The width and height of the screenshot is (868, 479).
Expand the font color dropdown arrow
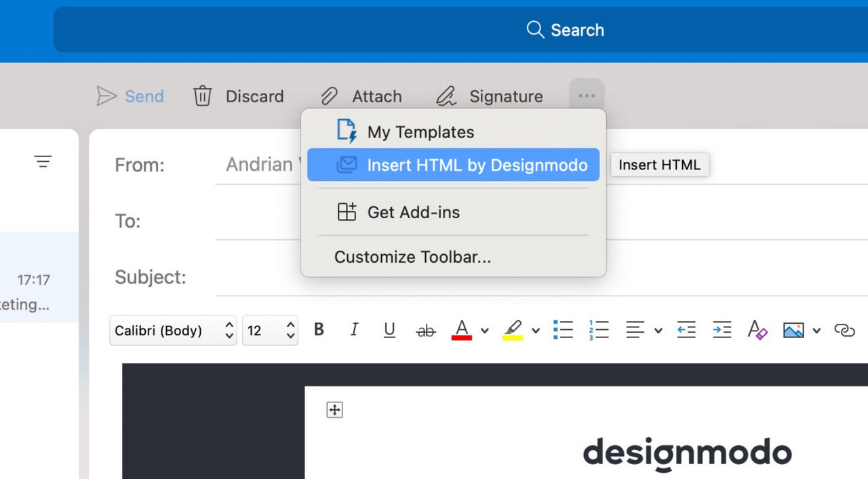(x=485, y=331)
